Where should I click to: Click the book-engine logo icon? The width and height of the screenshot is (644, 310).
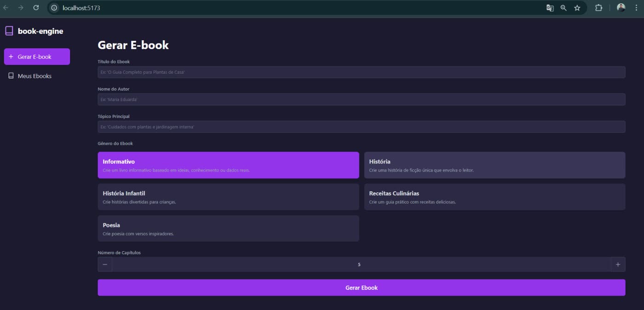coord(9,31)
